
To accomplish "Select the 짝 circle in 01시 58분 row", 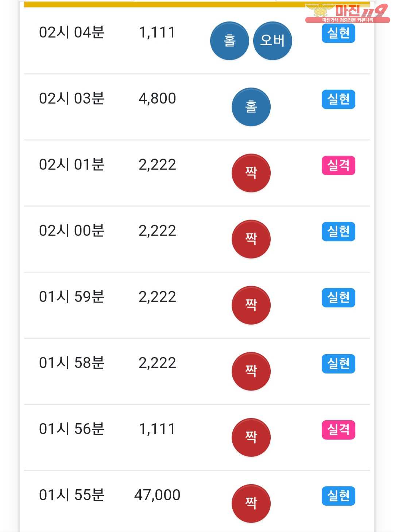I will pos(251,371).
